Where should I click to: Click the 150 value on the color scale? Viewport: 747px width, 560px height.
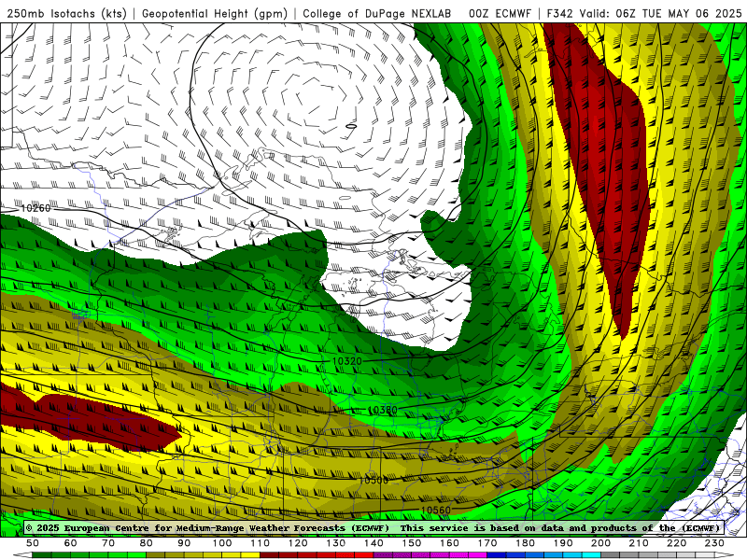click(x=411, y=543)
